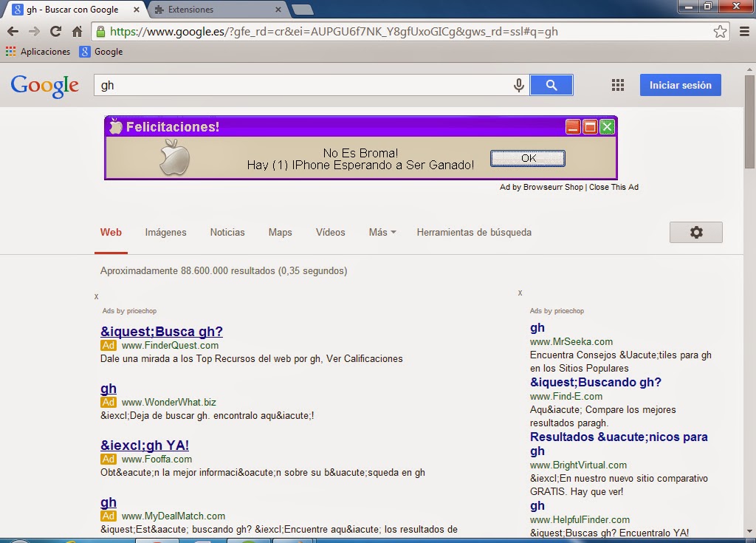The image size is (756, 543).
Task: Close the Extensiones tab
Action: (278, 10)
